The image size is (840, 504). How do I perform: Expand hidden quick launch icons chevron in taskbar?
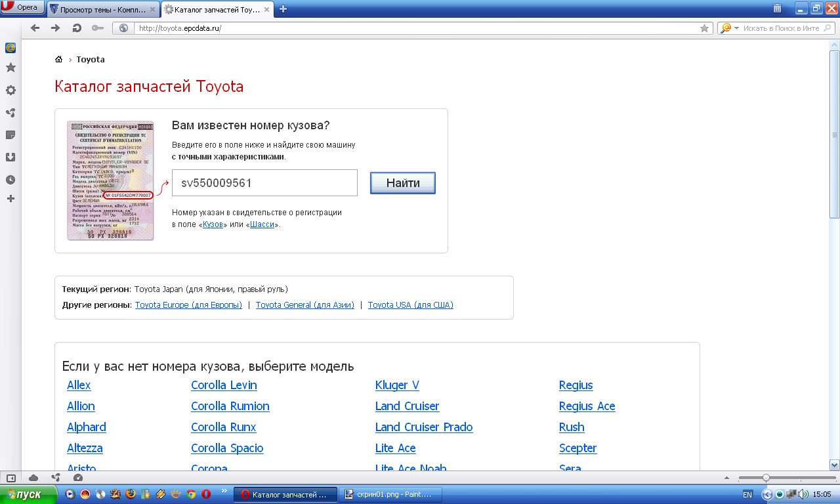(224, 491)
